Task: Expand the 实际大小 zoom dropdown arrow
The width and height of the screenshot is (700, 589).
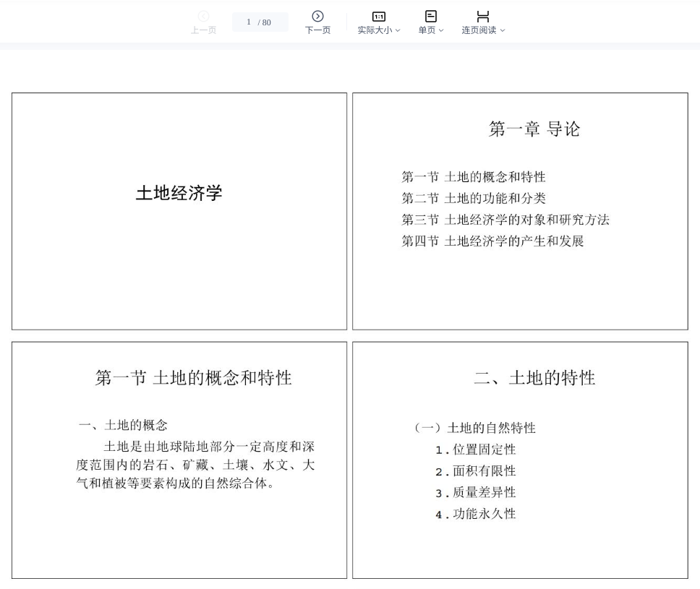Action: click(x=398, y=31)
